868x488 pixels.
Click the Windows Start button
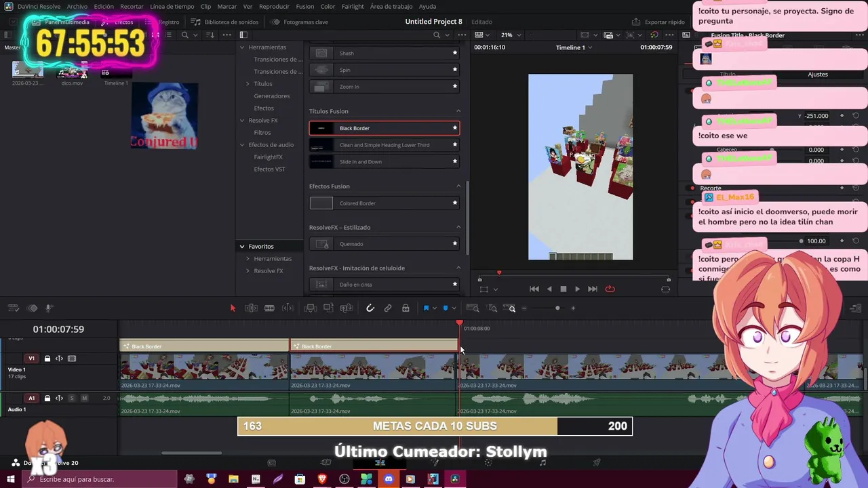11,479
